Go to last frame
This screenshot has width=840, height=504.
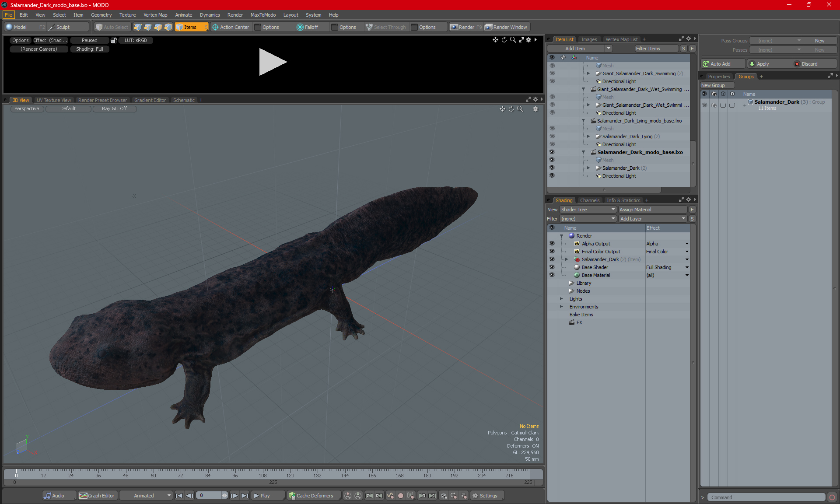tap(245, 496)
